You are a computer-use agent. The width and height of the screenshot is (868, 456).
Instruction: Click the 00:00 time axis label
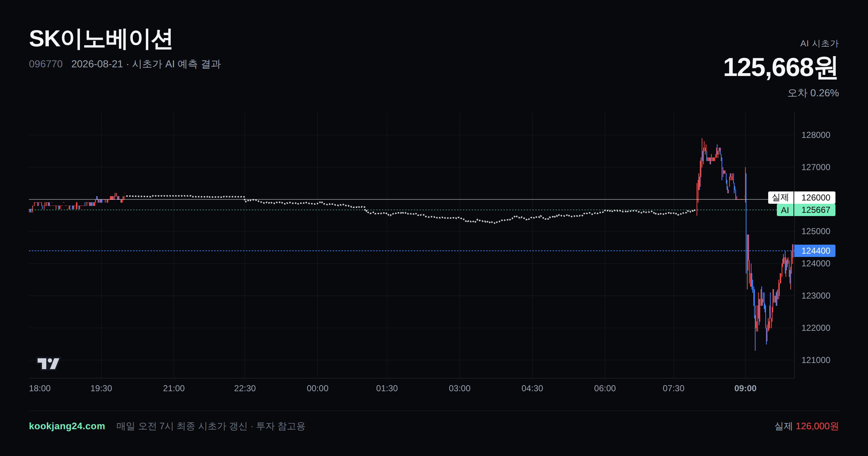(318, 388)
